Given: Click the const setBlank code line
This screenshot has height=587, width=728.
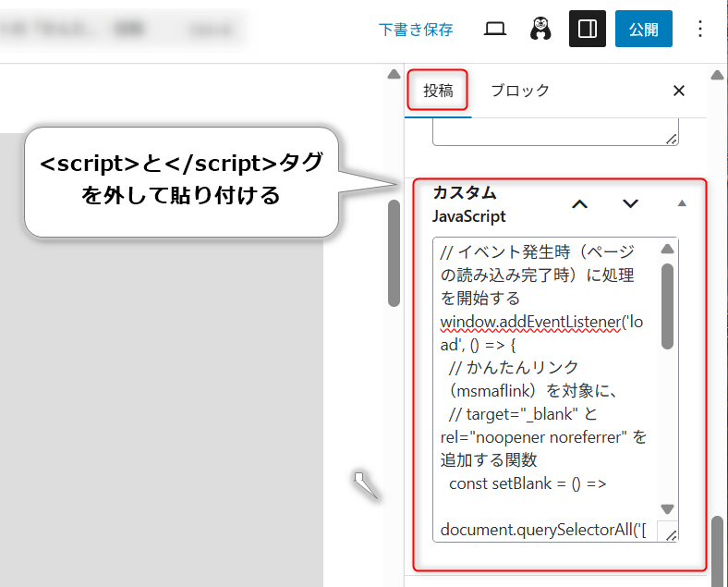Looking at the screenshot, I should (x=528, y=483).
